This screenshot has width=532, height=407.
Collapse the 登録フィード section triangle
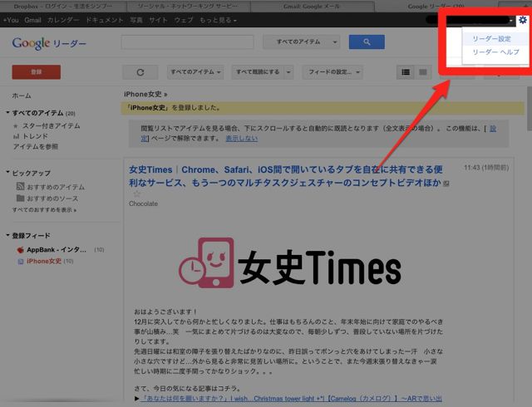point(7,235)
